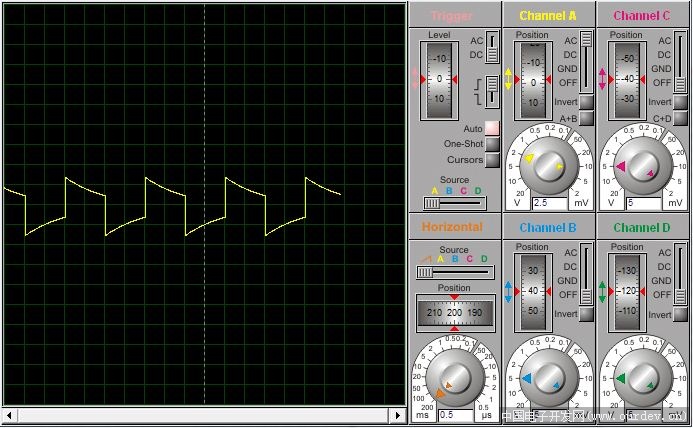The height and width of the screenshot is (428, 693).
Task: Enable Channel A A+B button
Action: (586, 118)
